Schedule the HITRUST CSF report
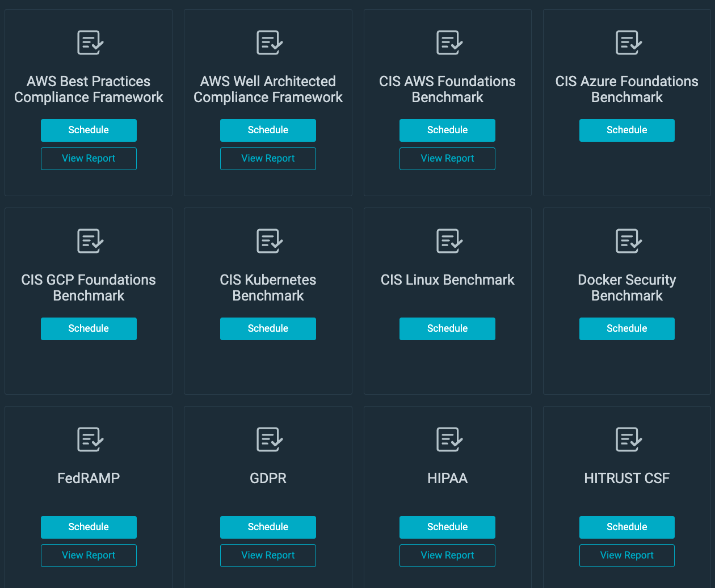Viewport: 715px width, 588px height. [627, 527]
